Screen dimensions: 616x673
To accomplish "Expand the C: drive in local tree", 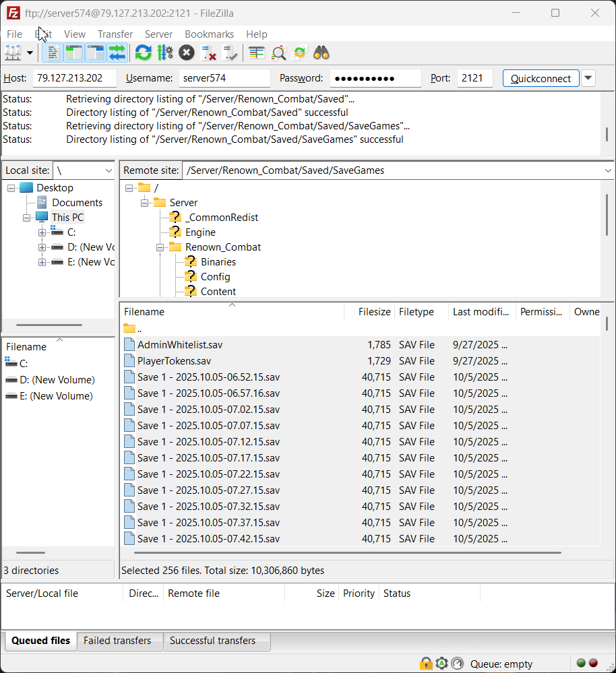I will click(42, 232).
